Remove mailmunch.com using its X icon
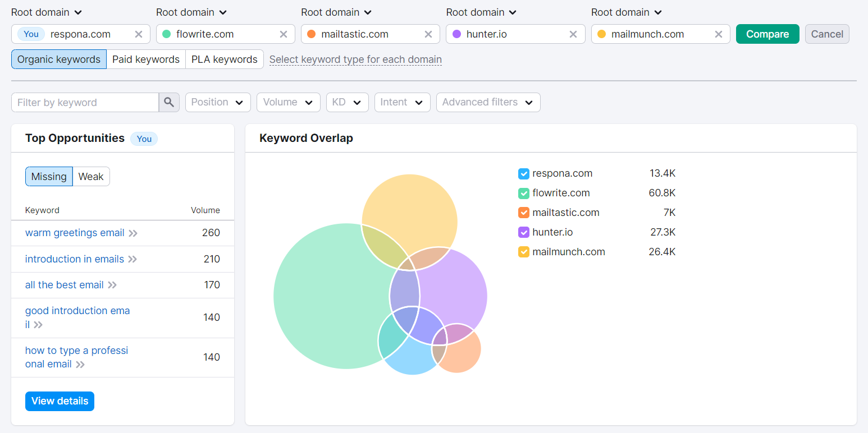Image resolution: width=868 pixels, height=433 pixels. click(x=719, y=34)
